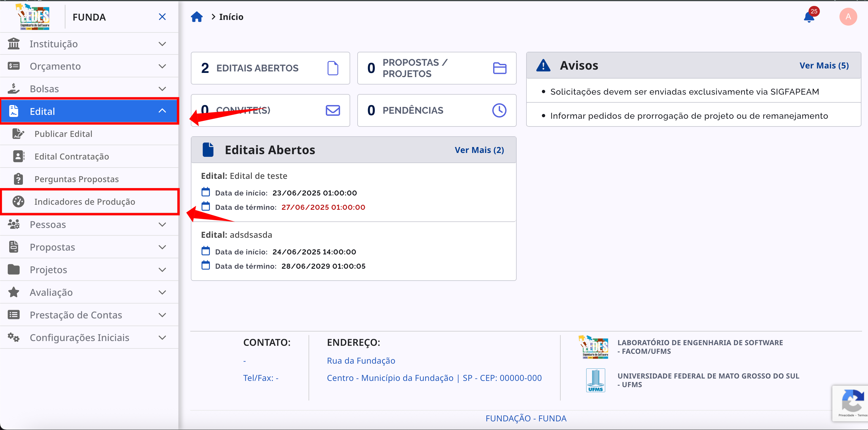
Task: Click the Rua da Fundação address link
Action: (x=361, y=360)
